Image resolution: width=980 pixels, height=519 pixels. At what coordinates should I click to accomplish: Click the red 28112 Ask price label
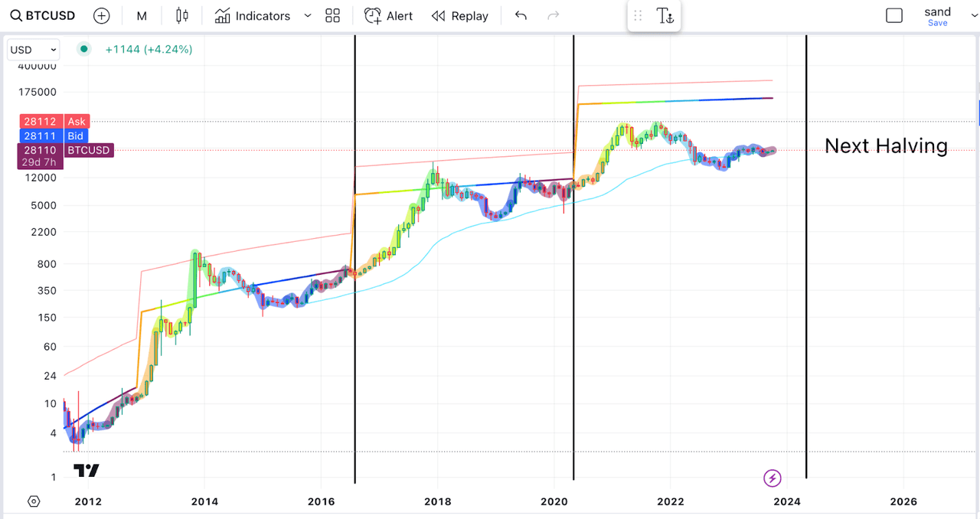tap(55, 121)
